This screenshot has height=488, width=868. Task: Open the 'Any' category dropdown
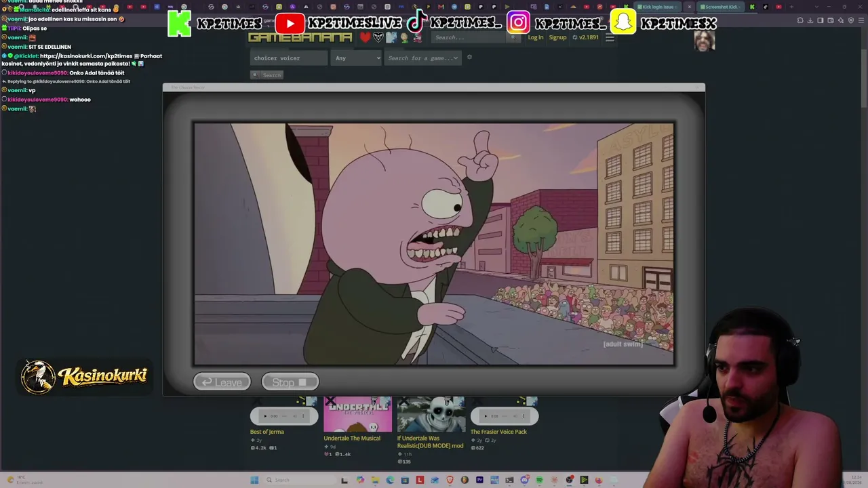pyautogui.click(x=357, y=58)
